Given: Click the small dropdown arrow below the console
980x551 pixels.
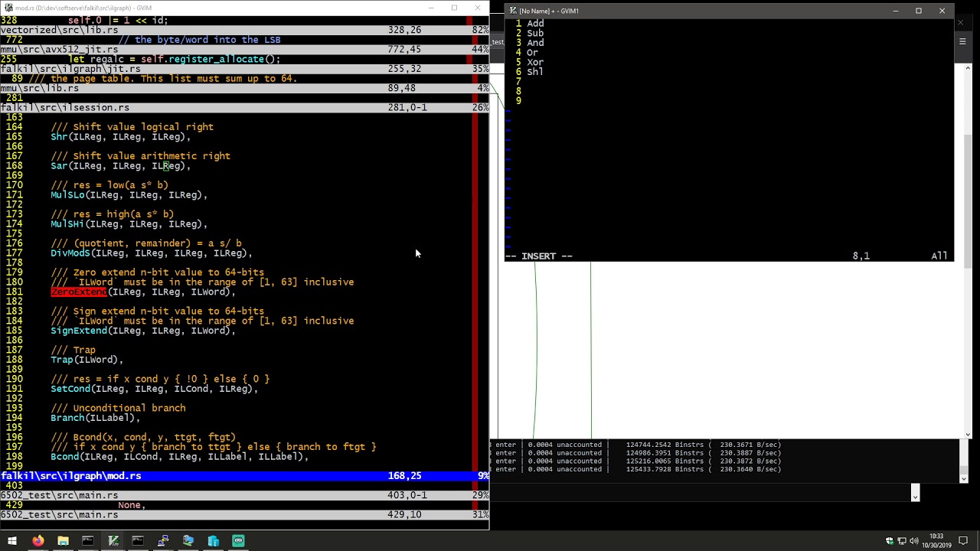Looking at the screenshot, I should (x=915, y=497).
